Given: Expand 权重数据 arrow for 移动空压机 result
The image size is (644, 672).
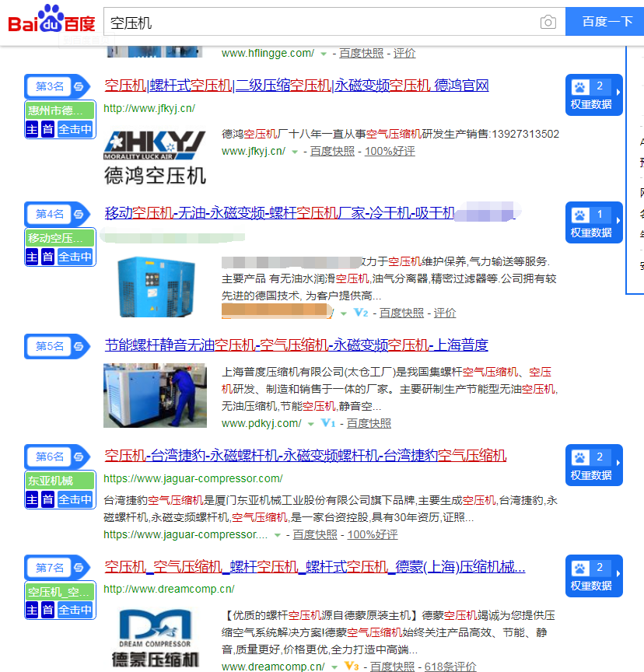Looking at the screenshot, I should [618, 220].
